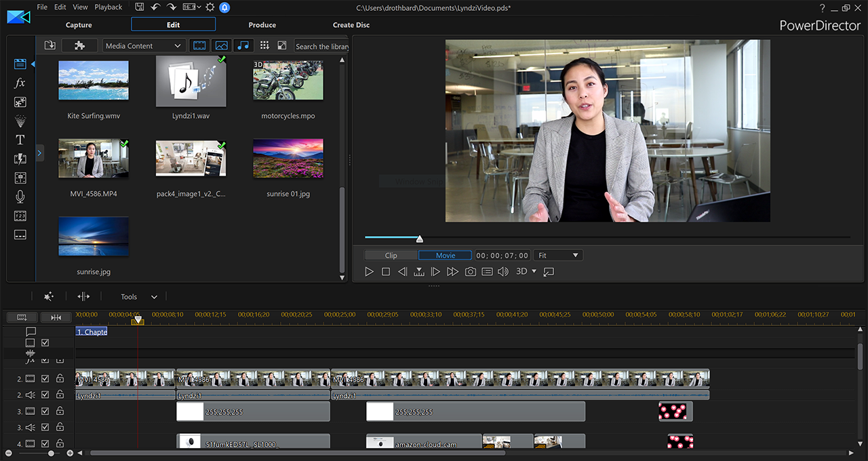Open the File menu

pyautogui.click(x=42, y=7)
